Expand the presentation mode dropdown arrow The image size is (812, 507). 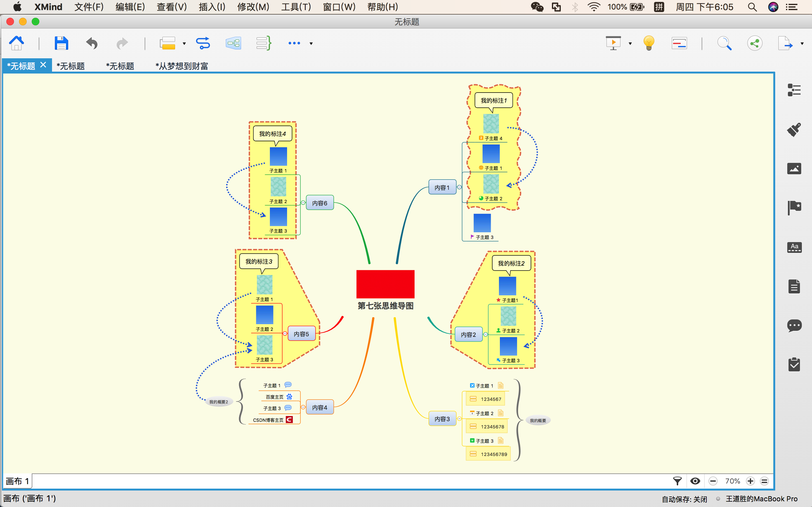(630, 44)
